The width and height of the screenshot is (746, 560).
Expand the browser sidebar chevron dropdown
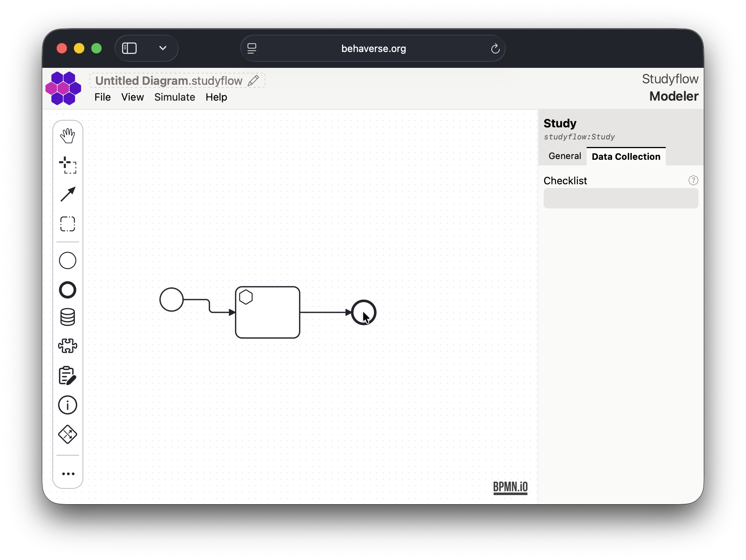(x=163, y=48)
